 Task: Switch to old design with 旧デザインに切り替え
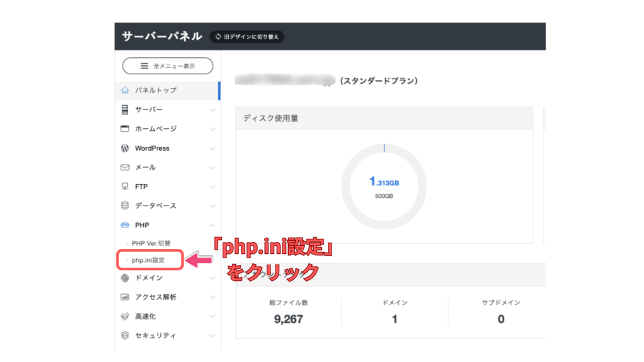pos(247,37)
